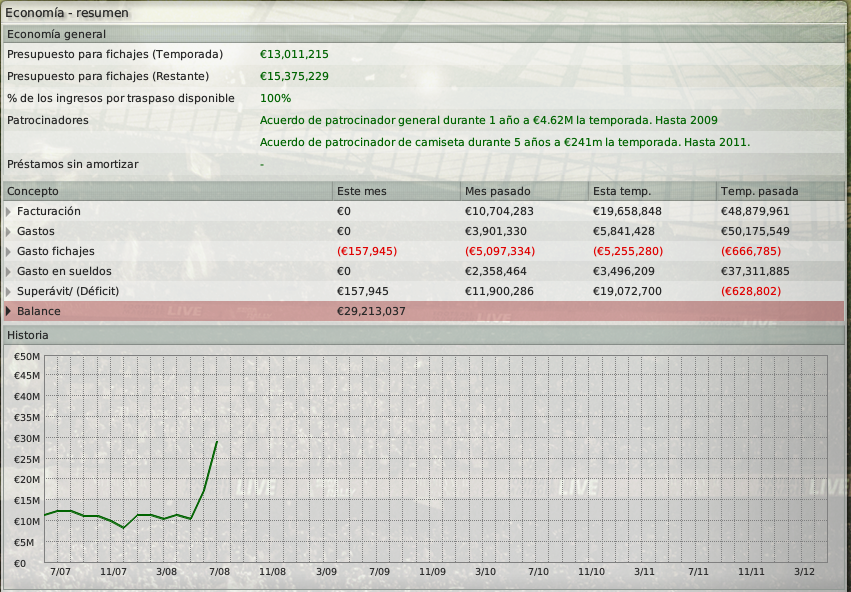This screenshot has height=592, width=851.
Task: Click Gasto fichajes value (€666,785)
Action: [x=751, y=252]
